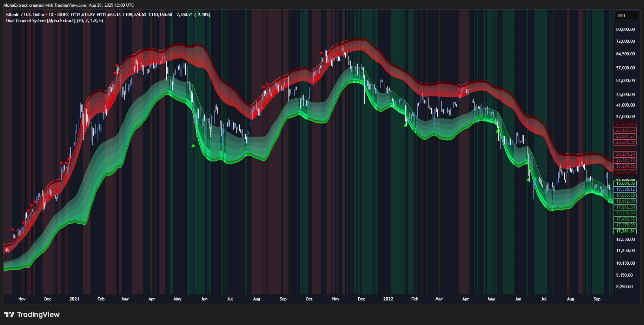Select the 17,606.84 price label

(x=625, y=213)
